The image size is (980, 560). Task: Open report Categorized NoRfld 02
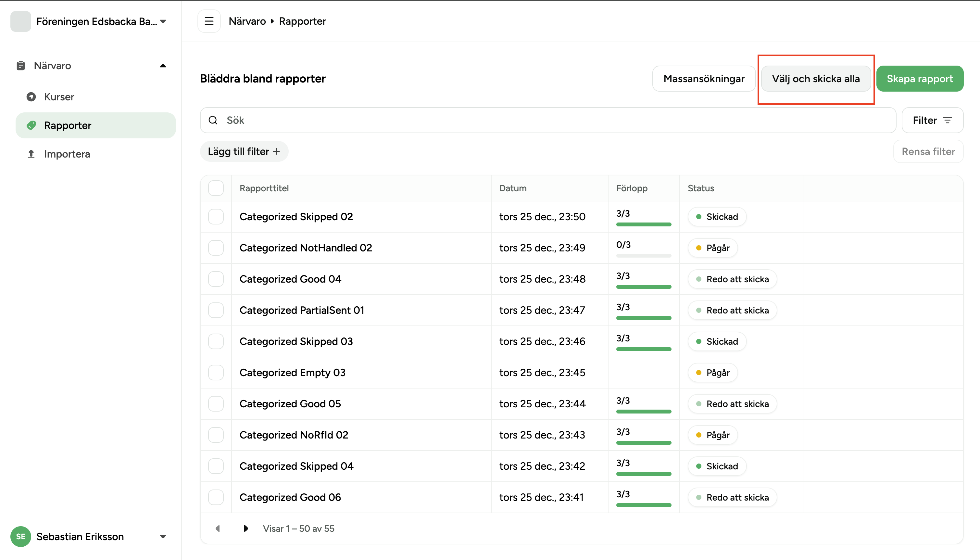click(x=294, y=435)
